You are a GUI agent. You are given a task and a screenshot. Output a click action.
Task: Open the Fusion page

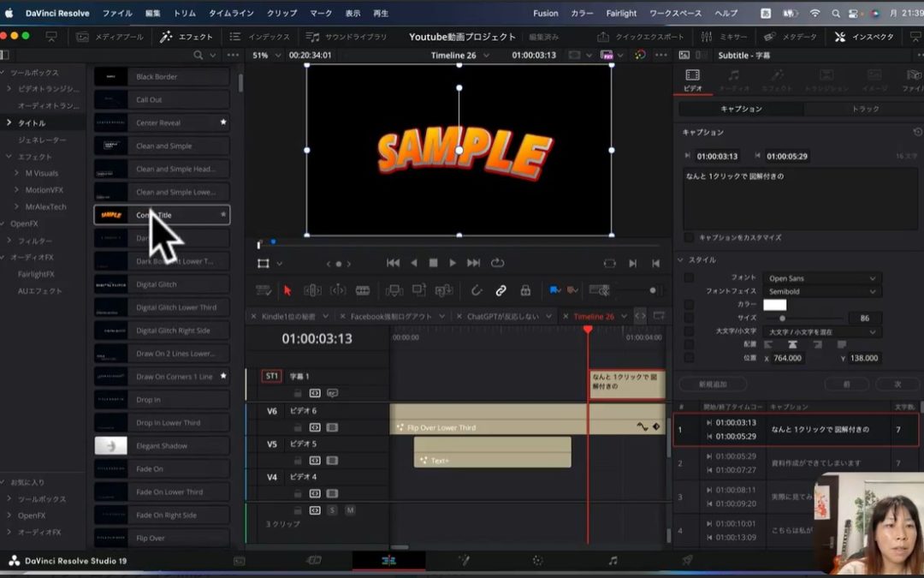tap(466, 563)
